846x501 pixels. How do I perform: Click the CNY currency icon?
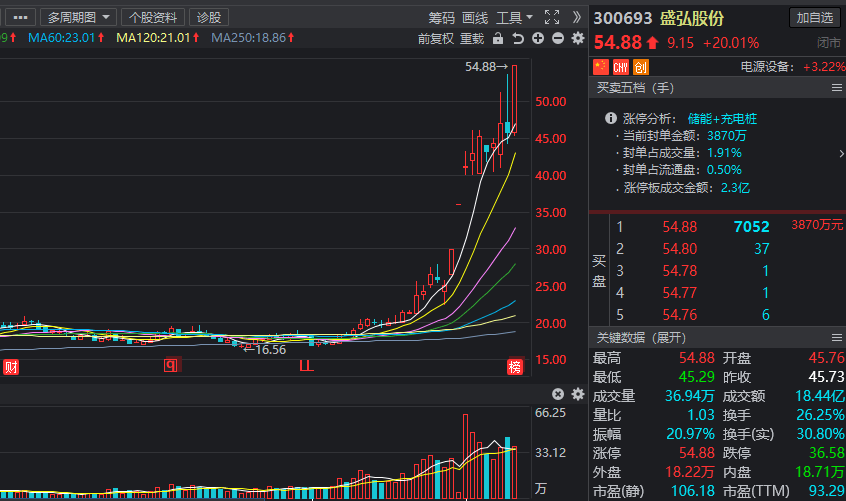[x=620, y=67]
